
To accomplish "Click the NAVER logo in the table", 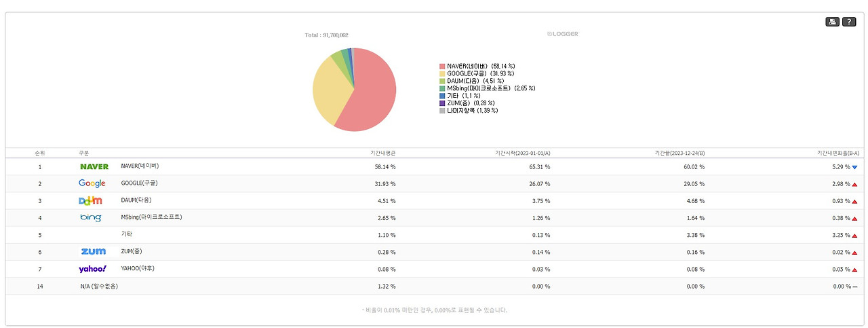I will tap(94, 166).
